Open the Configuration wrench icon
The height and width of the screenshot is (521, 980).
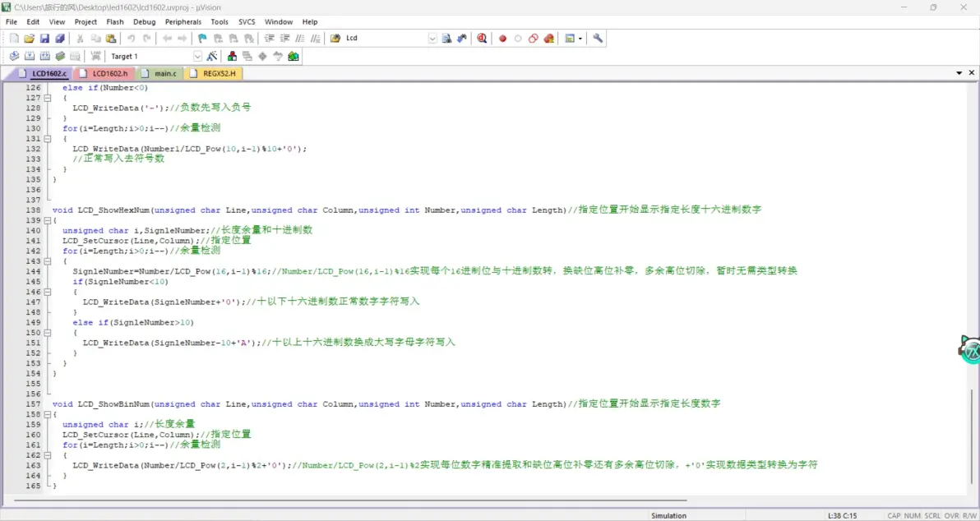598,39
